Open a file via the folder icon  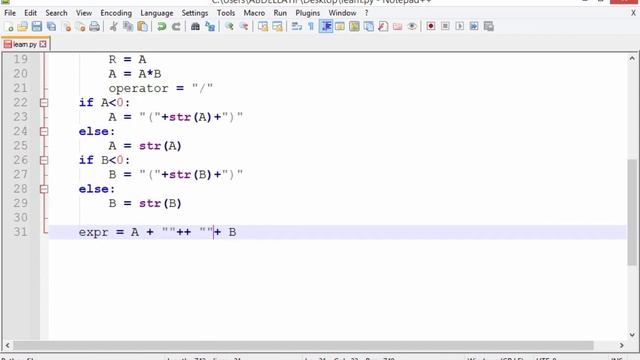pyautogui.click(x=23, y=27)
